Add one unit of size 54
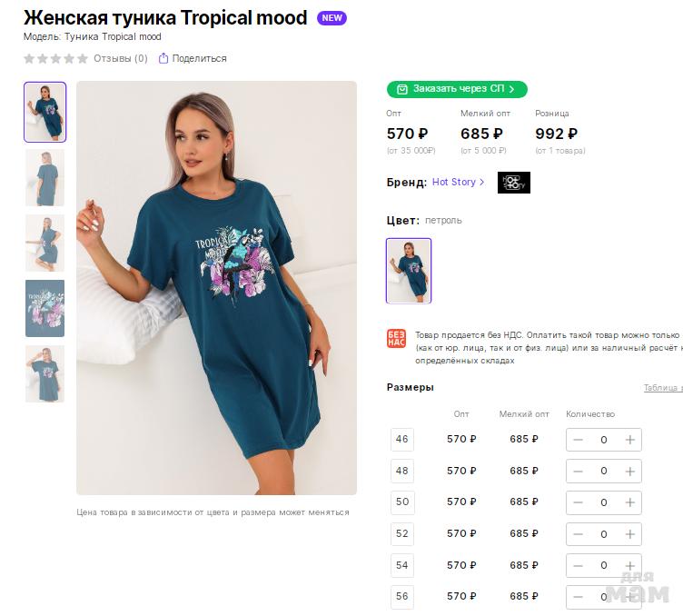Viewport: 683px width, 616px height. (x=630, y=565)
